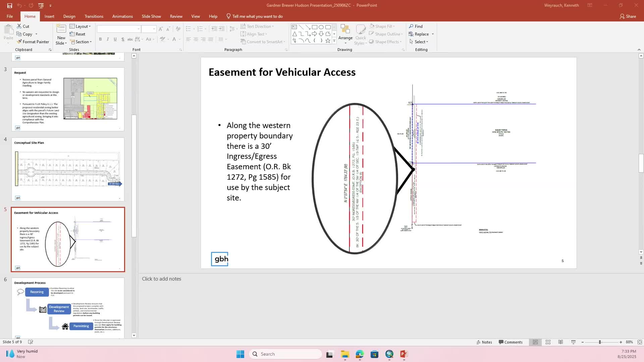The height and width of the screenshot is (362, 644).
Task: Select the right arrow shape in gallery
Action: click(x=314, y=34)
